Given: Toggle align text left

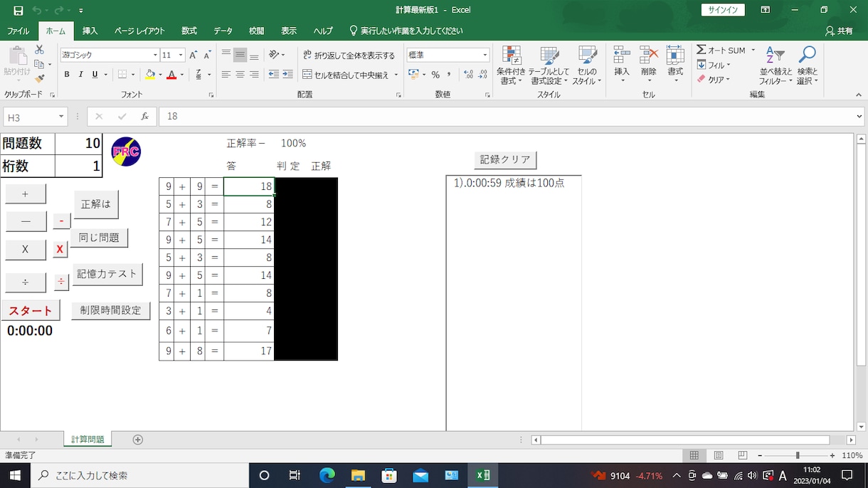Looking at the screenshot, I should [226, 75].
